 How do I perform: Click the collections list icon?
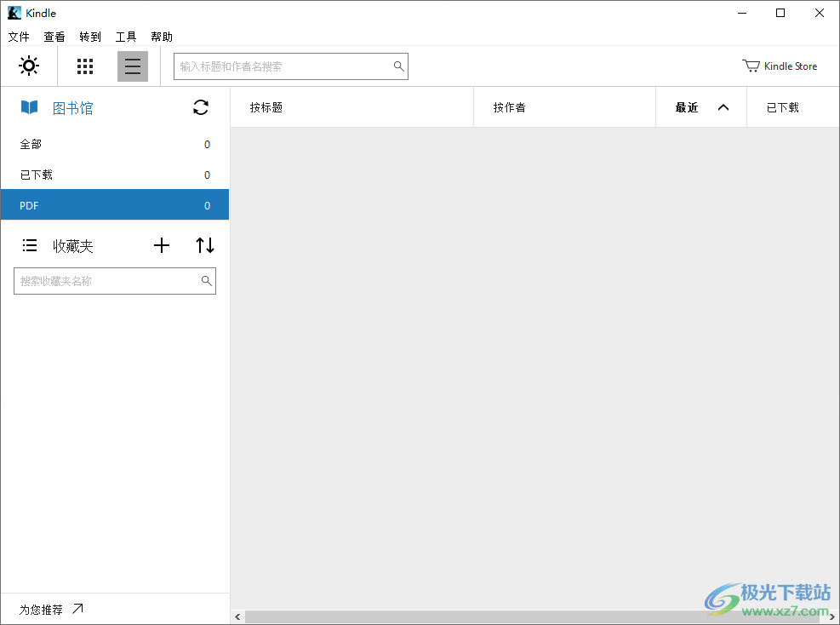[x=30, y=245]
